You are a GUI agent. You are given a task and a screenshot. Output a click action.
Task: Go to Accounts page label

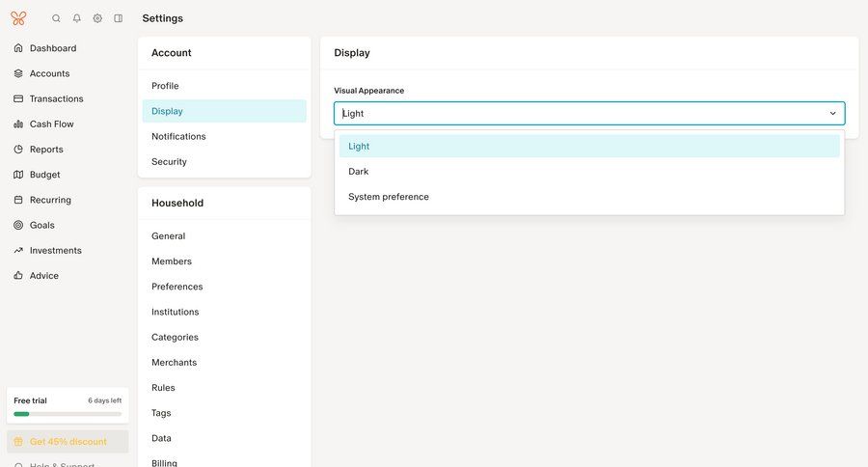[50, 73]
